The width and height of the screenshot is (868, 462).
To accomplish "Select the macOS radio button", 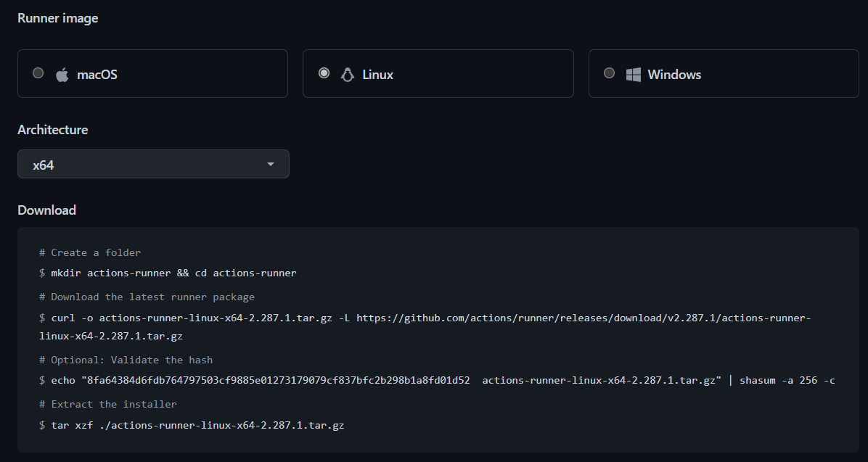I will point(38,72).
